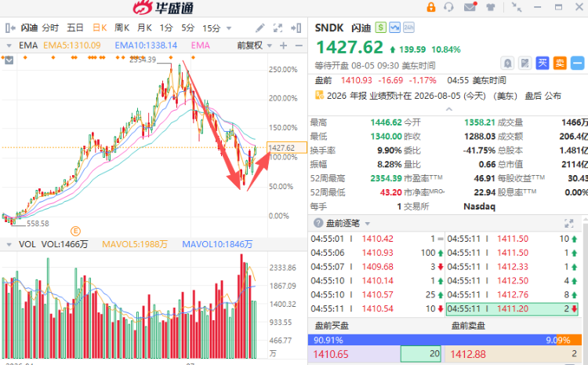The width and height of the screenshot is (588, 365).
Task: Open the 15分 period dropdown arrow
Action: click(x=229, y=28)
